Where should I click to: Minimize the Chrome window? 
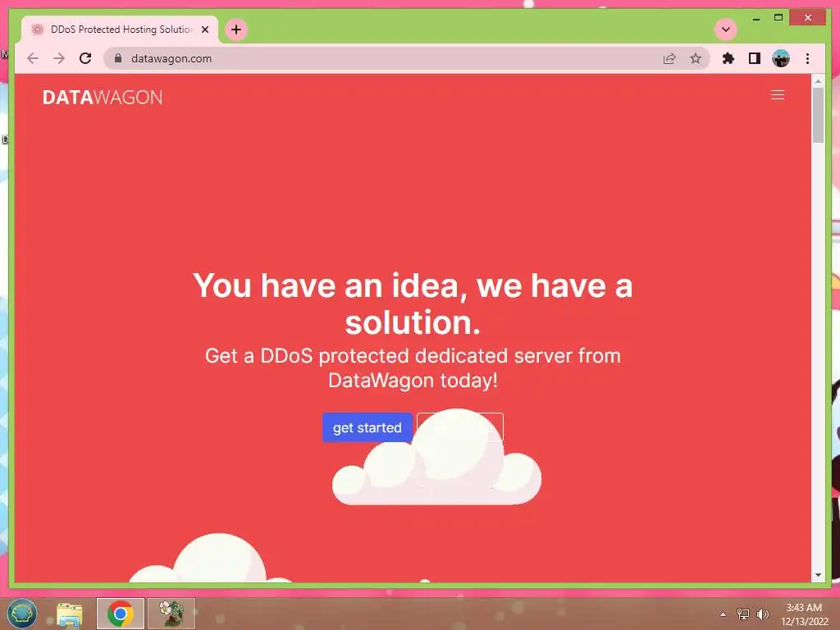[756, 18]
